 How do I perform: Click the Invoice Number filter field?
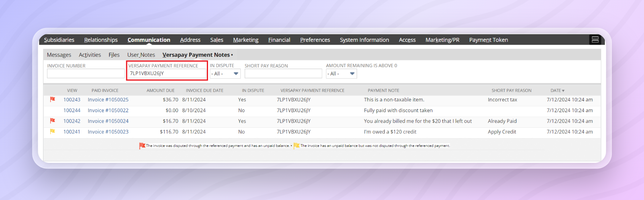[86, 73]
